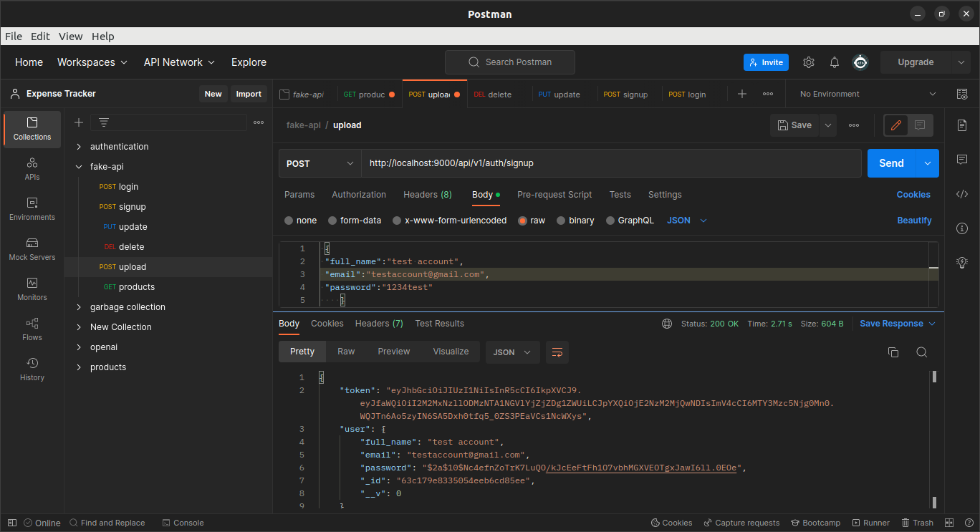Open the Environments sidebar panel
Viewport: 980px width, 532px height.
[x=32, y=209]
